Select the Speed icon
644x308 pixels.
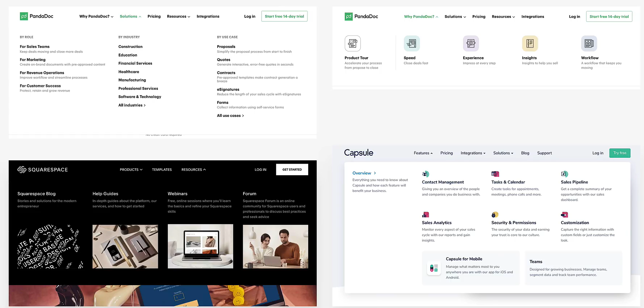coord(411,43)
